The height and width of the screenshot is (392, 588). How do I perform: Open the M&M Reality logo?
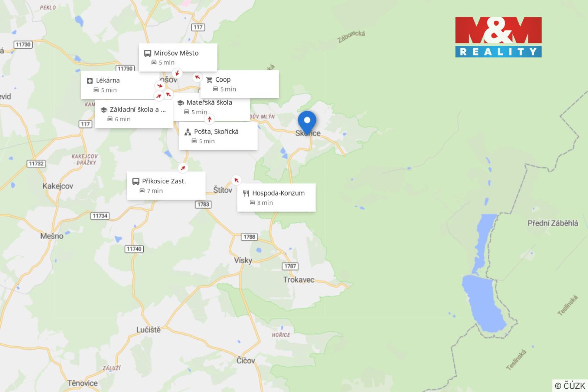point(498,37)
